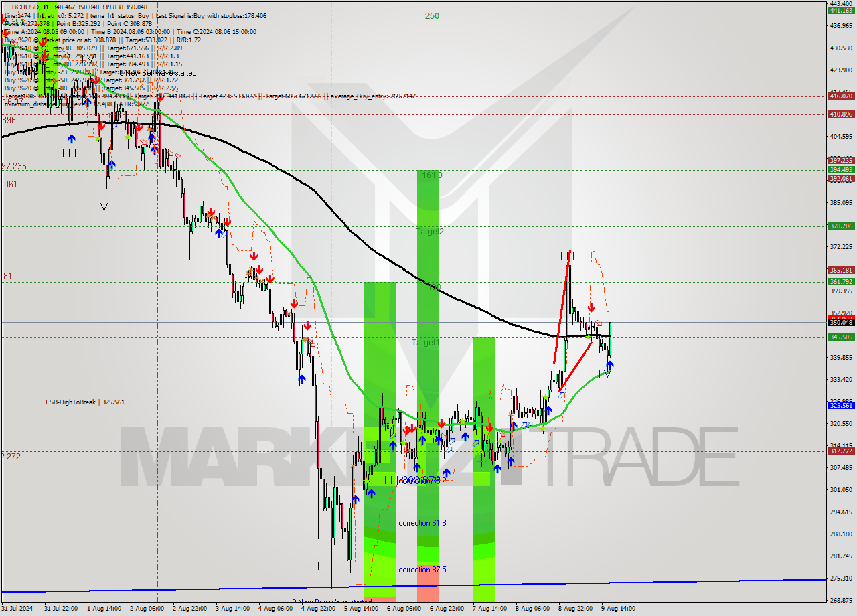The image size is (857, 616).
Task: Select the 2 Aug 22:00 time label
Action: pyautogui.click(x=189, y=609)
